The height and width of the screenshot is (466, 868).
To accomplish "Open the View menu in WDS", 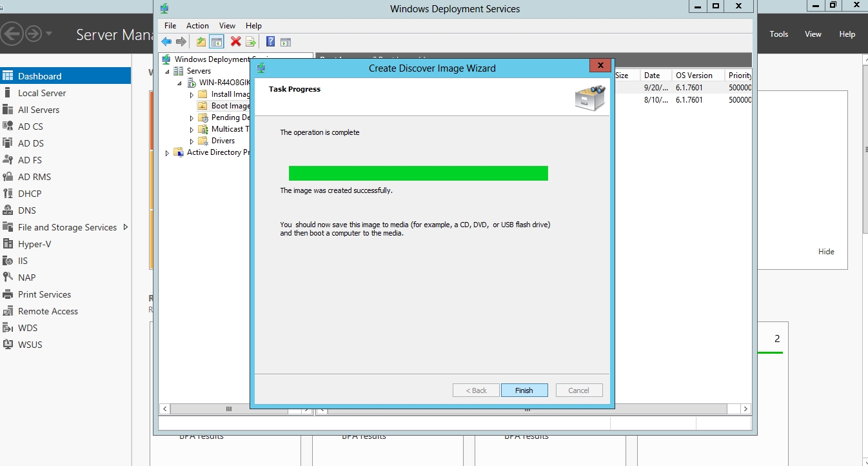I will [227, 26].
